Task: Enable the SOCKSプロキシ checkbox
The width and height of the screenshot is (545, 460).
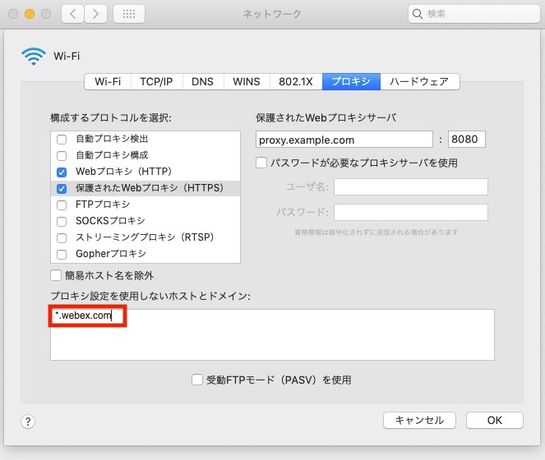Action: pos(62,221)
